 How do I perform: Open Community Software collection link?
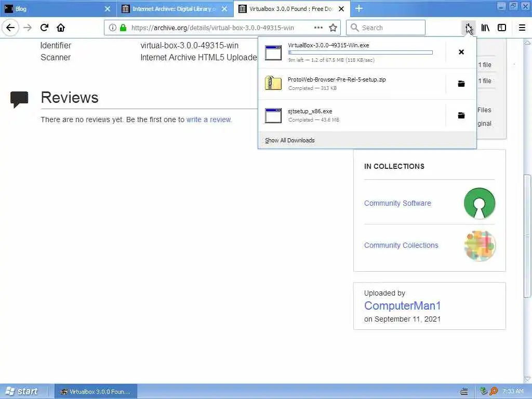tap(397, 203)
